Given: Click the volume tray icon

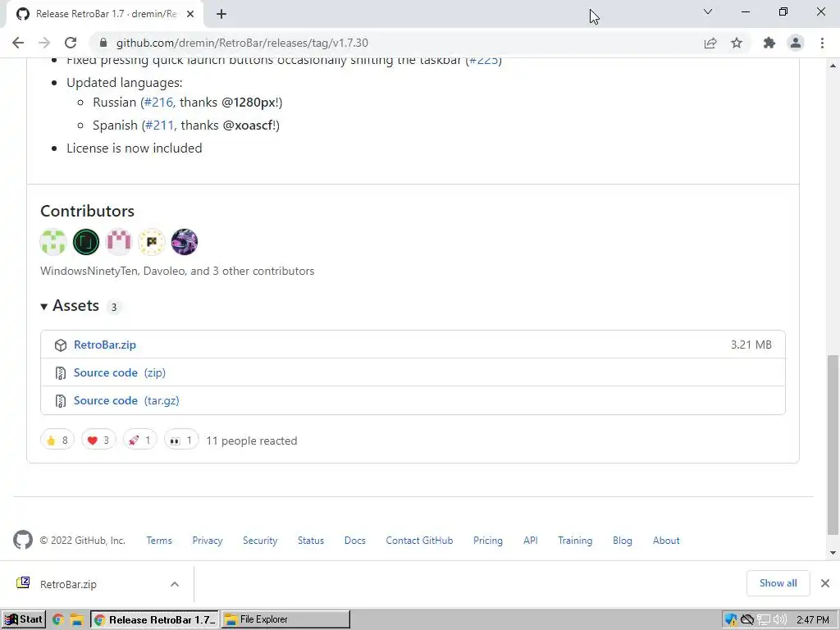Looking at the screenshot, I should tap(780, 620).
